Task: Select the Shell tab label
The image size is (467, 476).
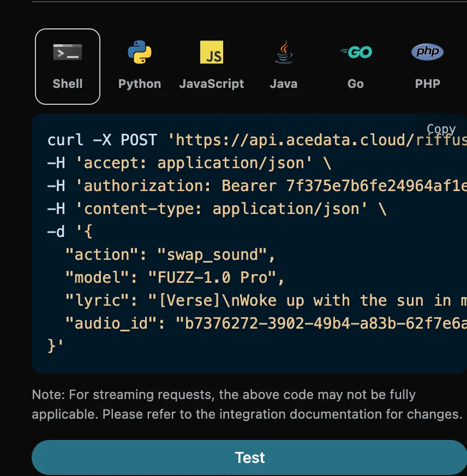Action: (x=68, y=84)
